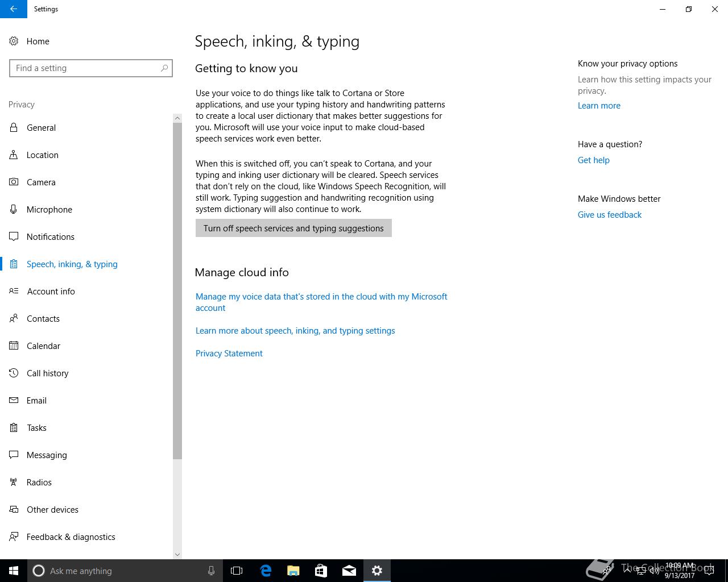Click the Call history clock icon
Viewport: 728px width, 582px height.
[14, 373]
